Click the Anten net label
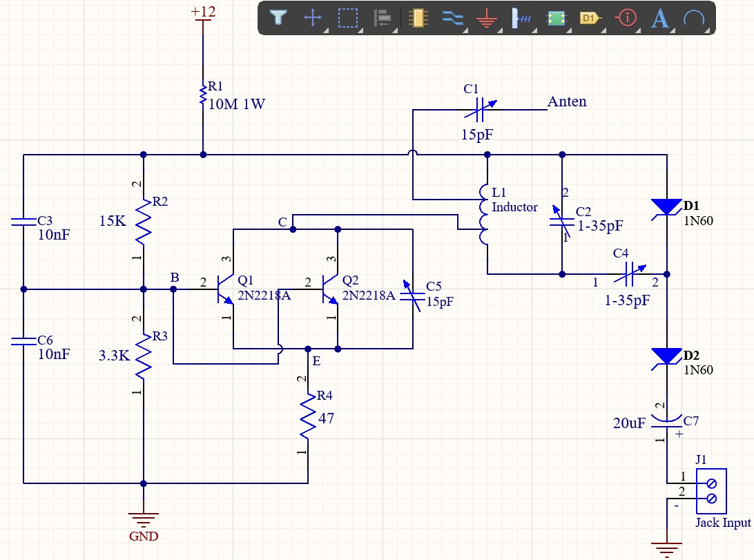The width and height of the screenshot is (754, 560). (567, 102)
